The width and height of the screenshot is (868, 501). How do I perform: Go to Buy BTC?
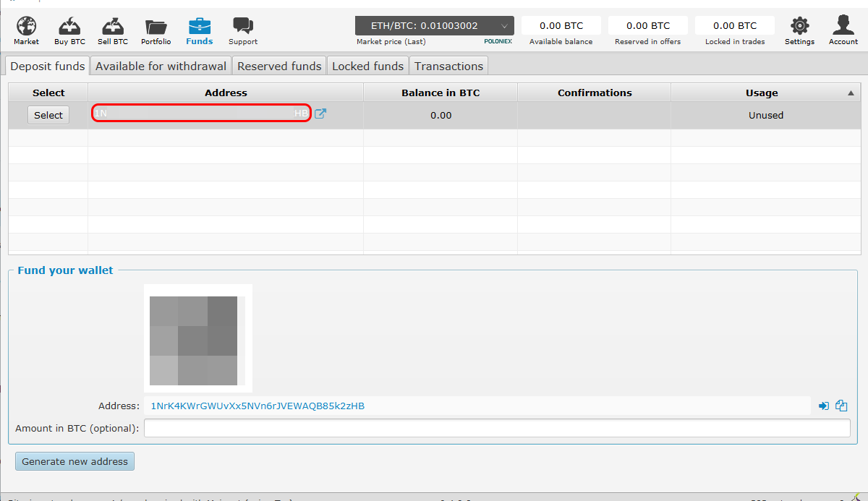(x=69, y=31)
